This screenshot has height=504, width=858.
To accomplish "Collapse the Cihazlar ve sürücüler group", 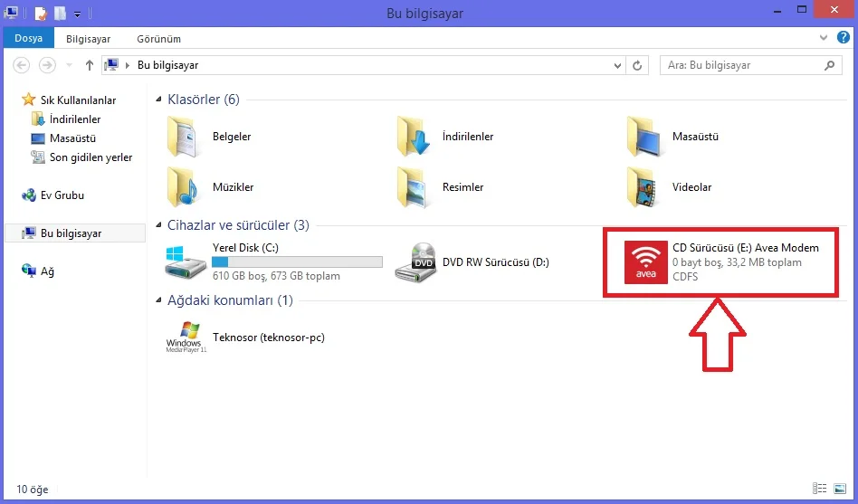I will [x=158, y=225].
